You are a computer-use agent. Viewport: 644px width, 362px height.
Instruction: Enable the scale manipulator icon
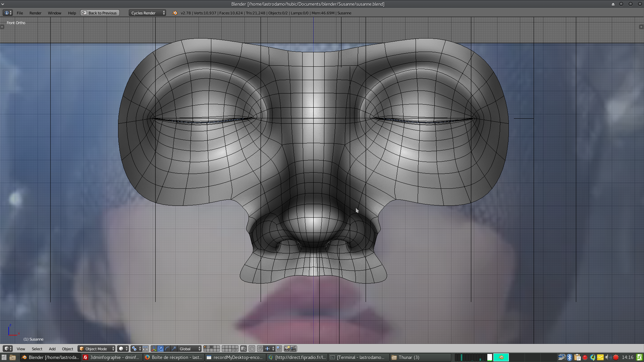point(174,349)
